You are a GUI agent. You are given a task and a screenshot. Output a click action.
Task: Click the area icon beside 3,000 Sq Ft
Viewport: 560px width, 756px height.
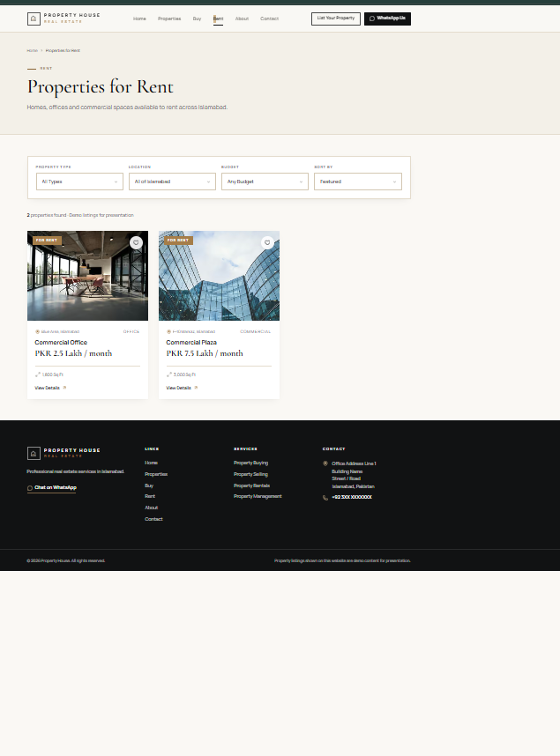169,374
